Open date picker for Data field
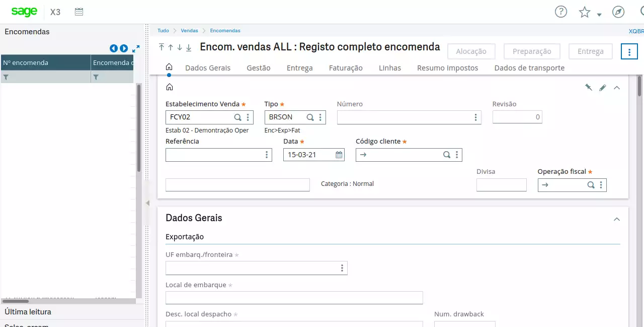This screenshot has width=644, height=327. pos(339,155)
